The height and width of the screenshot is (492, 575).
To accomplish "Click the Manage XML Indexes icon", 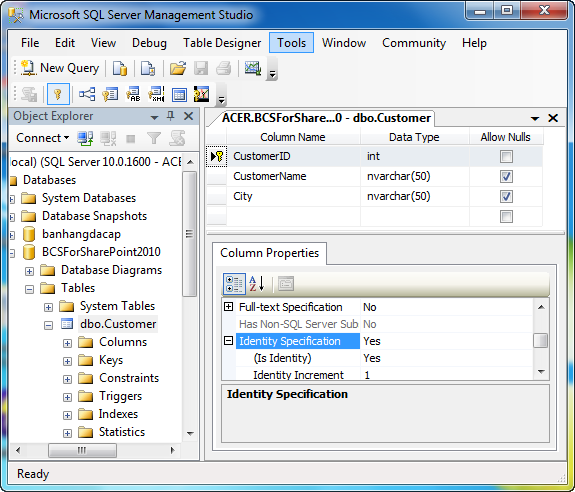I will 156,95.
